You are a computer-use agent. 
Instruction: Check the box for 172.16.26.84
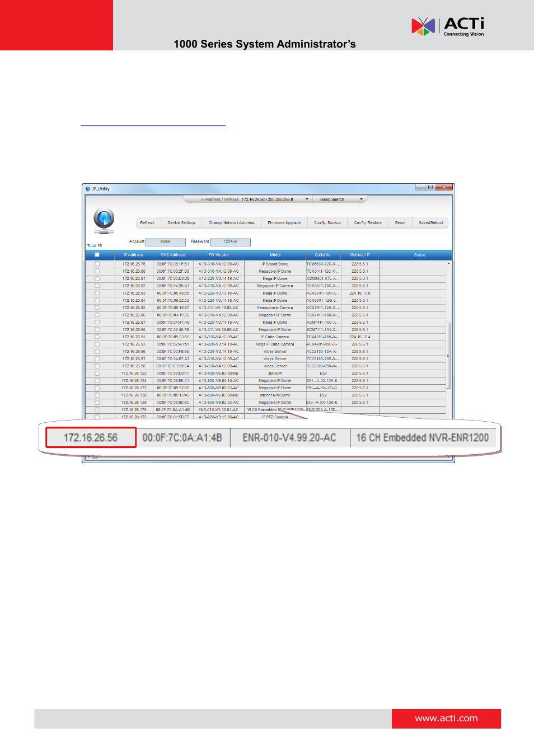click(x=97, y=300)
